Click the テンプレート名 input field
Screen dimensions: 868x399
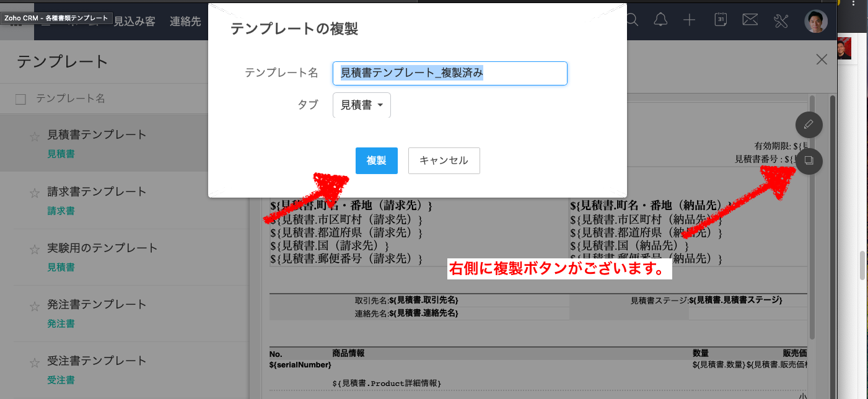pos(450,73)
